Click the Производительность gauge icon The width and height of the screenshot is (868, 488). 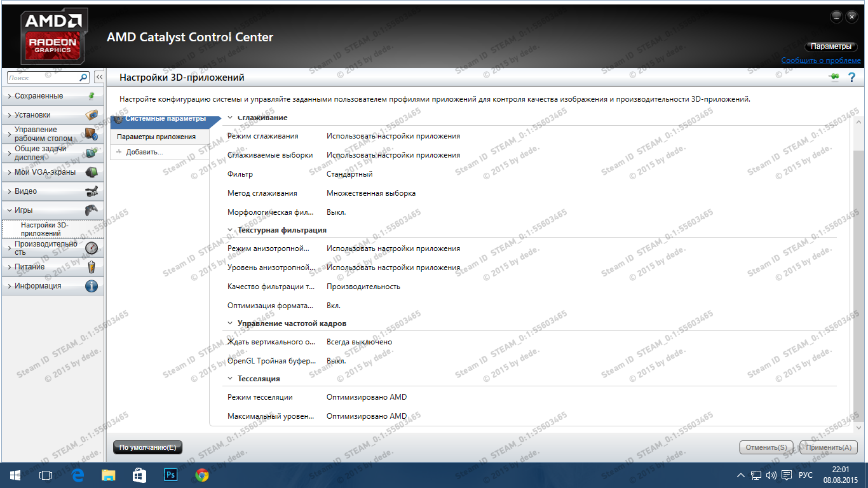point(92,248)
